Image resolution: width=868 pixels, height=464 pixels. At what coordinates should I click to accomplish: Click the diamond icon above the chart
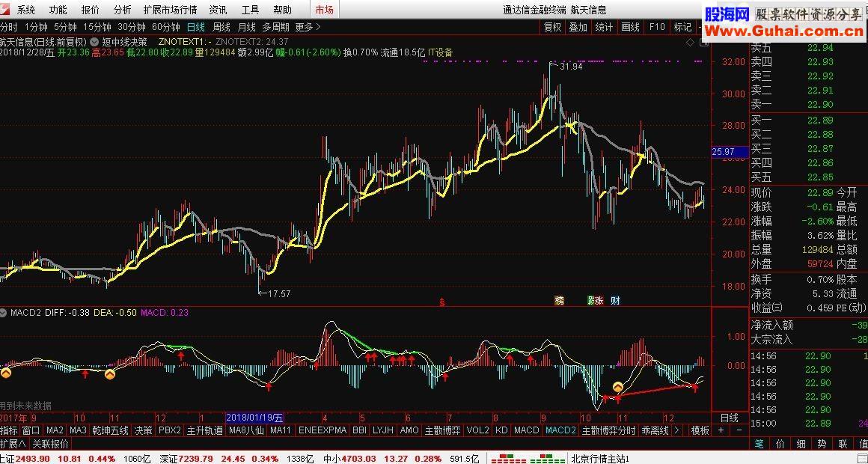click(x=690, y=42)
